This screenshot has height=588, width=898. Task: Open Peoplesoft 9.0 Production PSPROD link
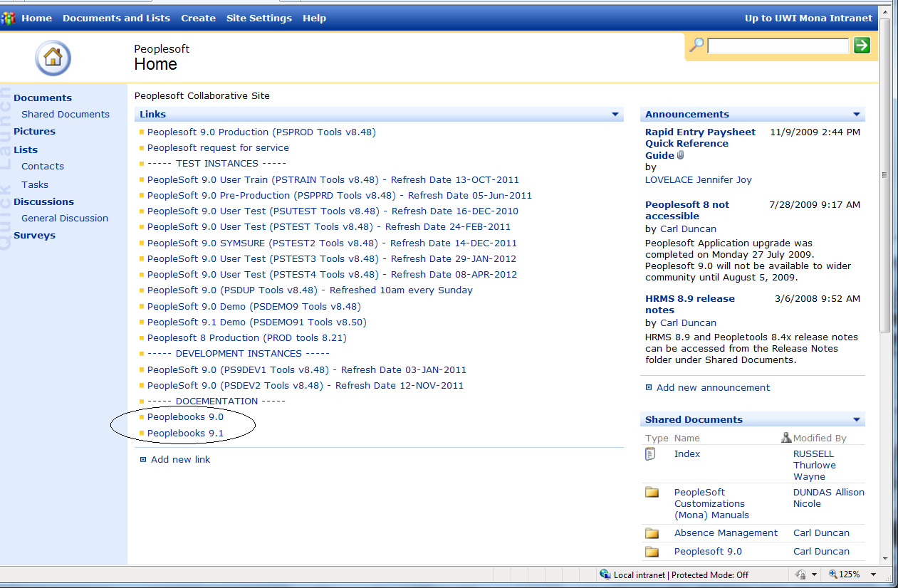click(x=261, y=132)
